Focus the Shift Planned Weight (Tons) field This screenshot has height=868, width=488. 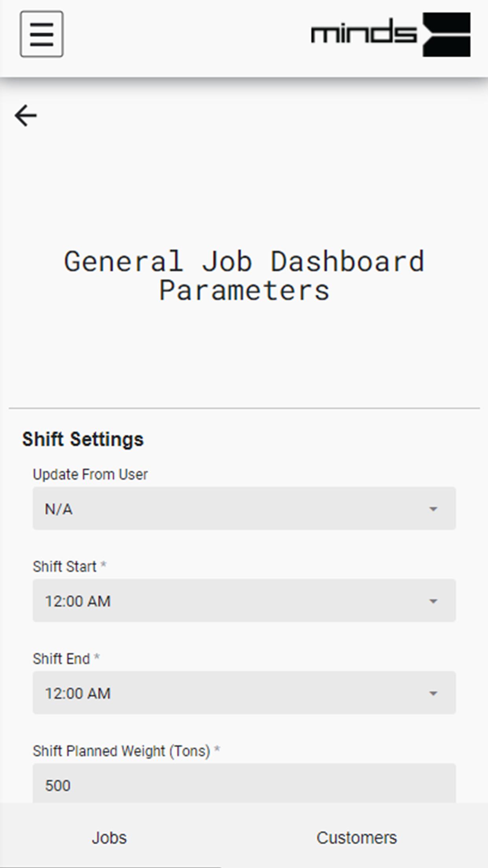pos(244,783)
